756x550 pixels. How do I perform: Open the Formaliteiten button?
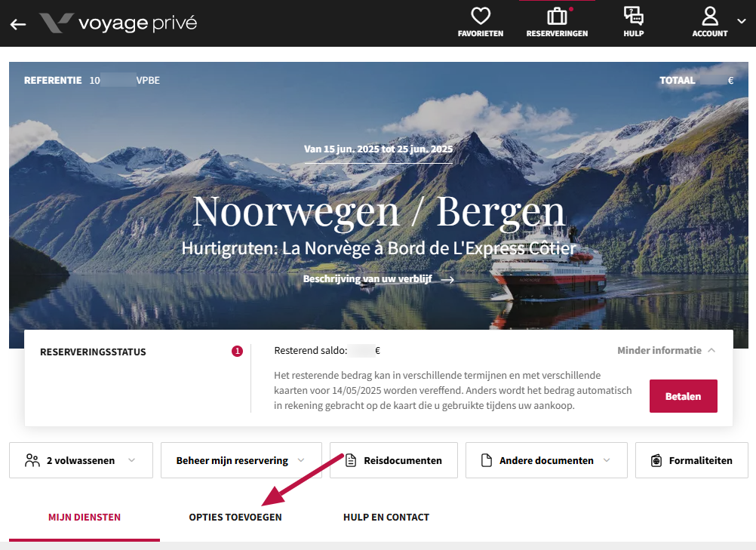pyautogui.click(x=691, y=460)
